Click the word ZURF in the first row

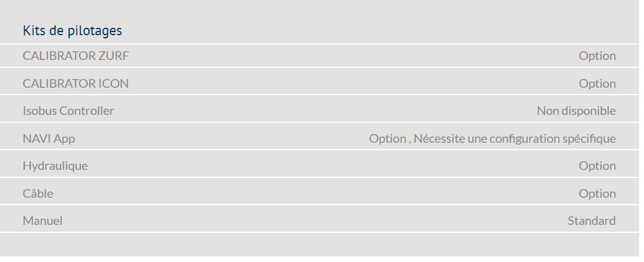point(114,56)
